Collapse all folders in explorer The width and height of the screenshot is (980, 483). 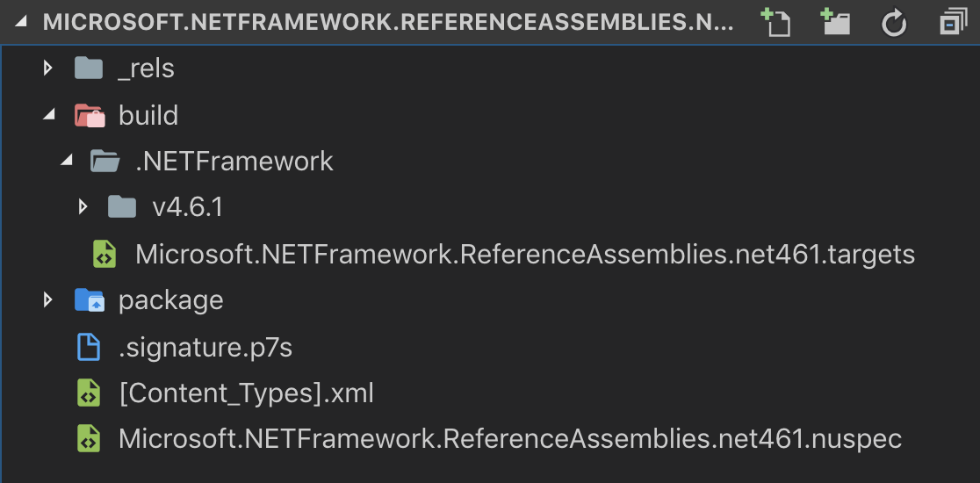tap(952, 23)
